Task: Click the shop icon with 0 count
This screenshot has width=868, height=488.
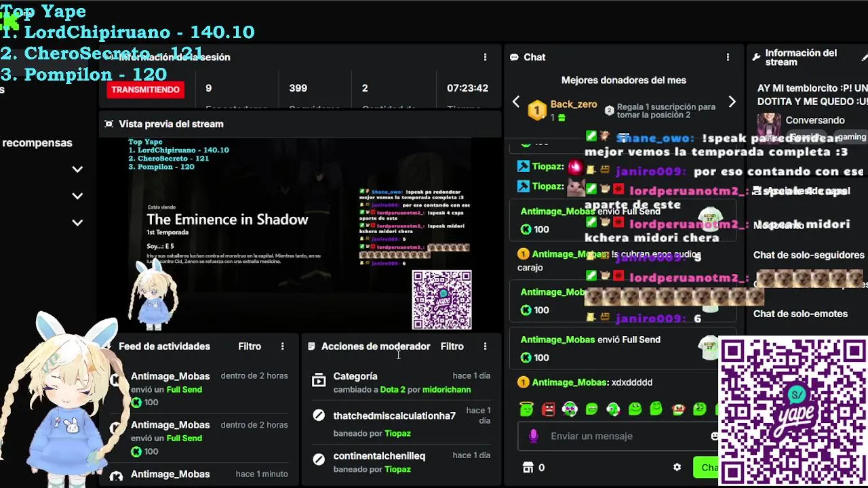Action: point(528,468)
